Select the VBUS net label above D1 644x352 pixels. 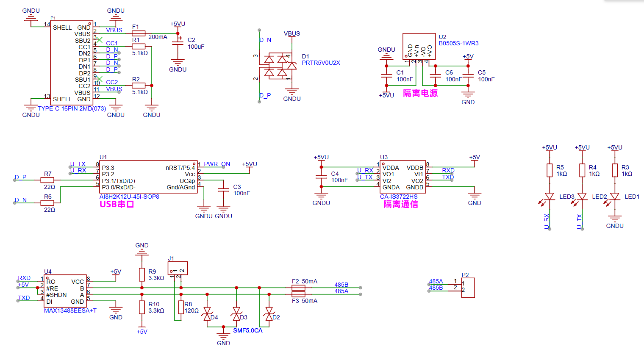[x=292, y=33]
